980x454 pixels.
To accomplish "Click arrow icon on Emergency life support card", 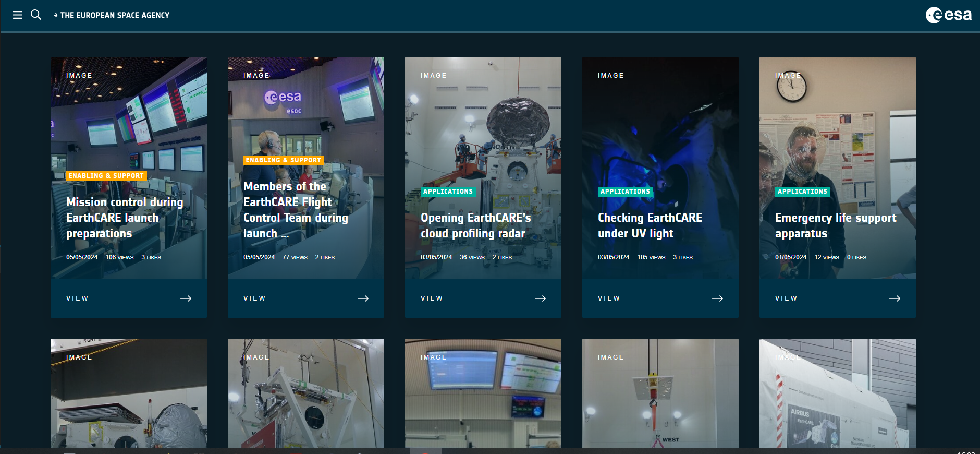I will [x=895, y=298].
